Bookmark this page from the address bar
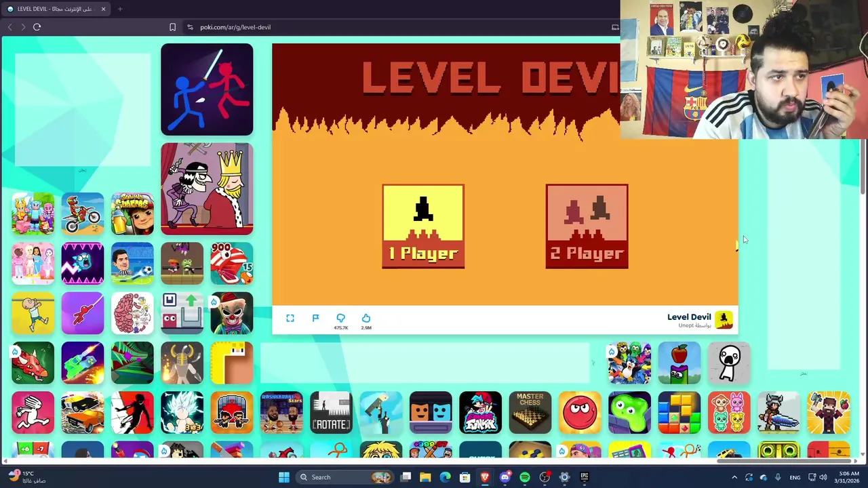 [172, 27]
